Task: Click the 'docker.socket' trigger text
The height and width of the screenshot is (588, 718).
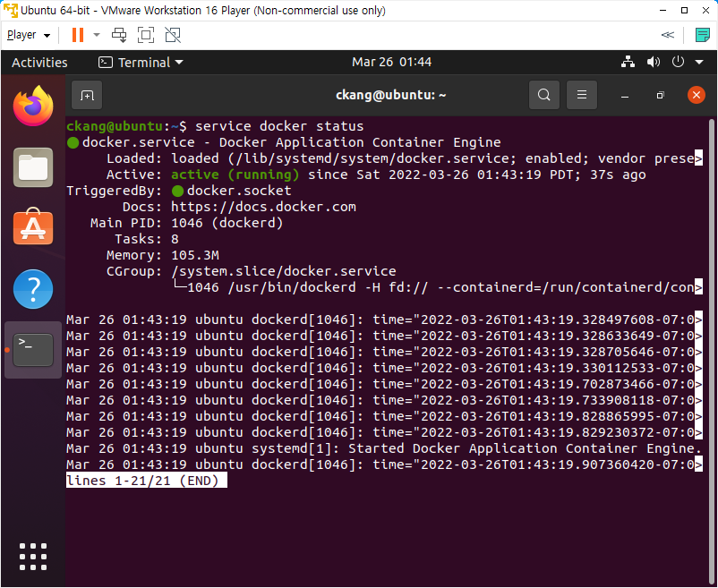Action: tap(238, 191)
